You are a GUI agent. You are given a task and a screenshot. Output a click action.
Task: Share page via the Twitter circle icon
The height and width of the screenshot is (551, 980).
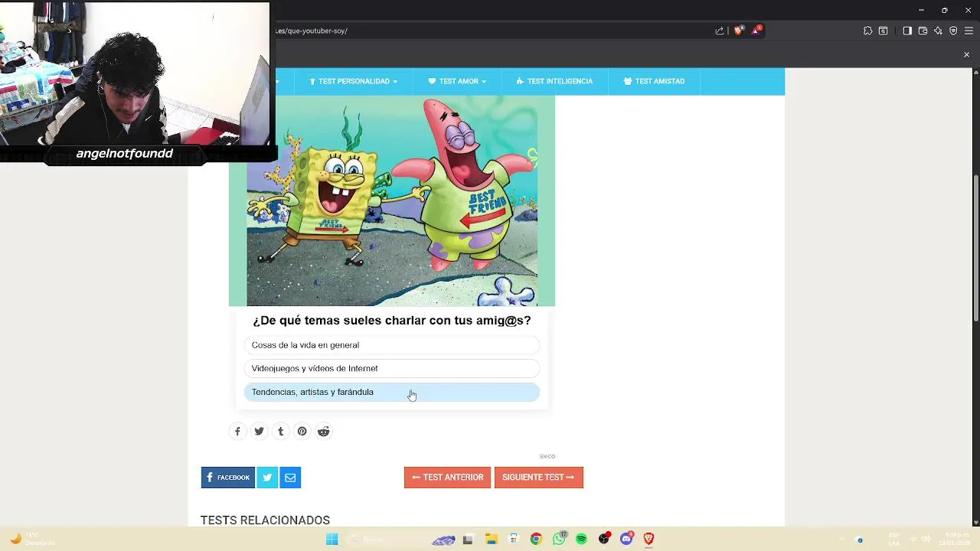(259, 432)
